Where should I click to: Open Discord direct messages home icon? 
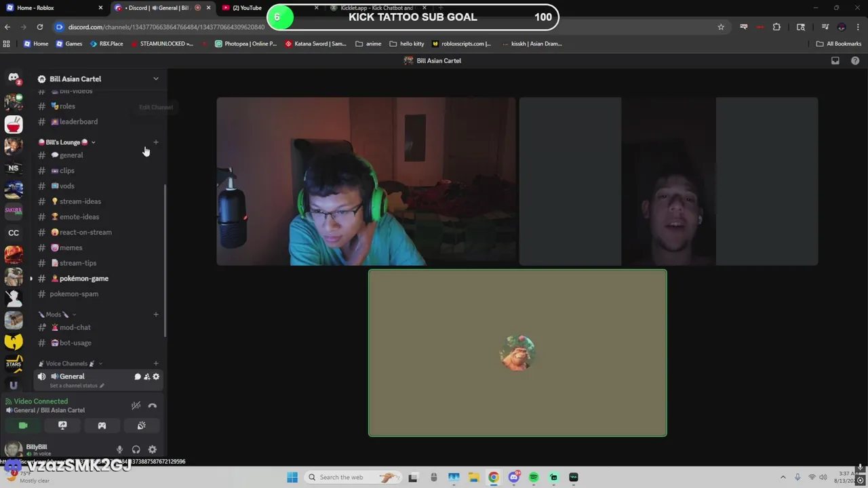[14, 79]
